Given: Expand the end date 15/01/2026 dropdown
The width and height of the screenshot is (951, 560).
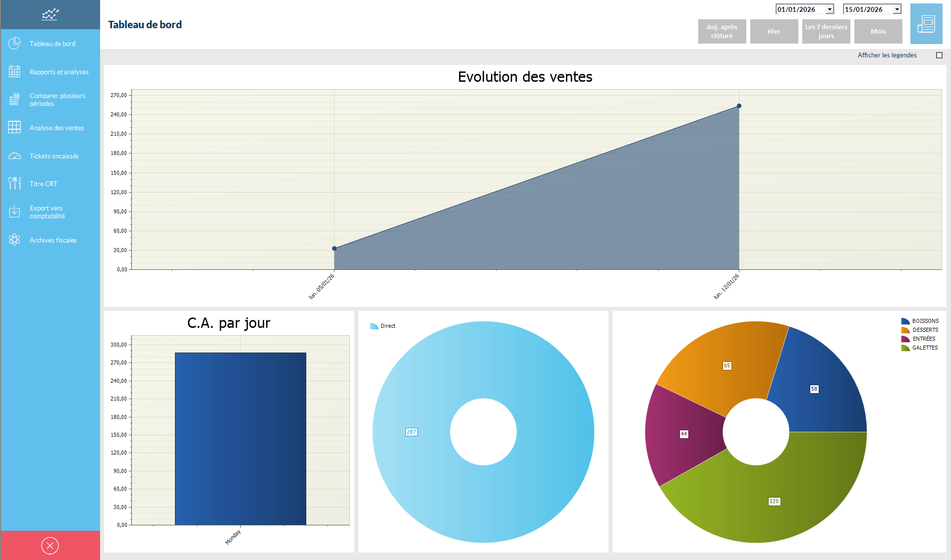Looking at the screenshot, I should coord(897,9).
